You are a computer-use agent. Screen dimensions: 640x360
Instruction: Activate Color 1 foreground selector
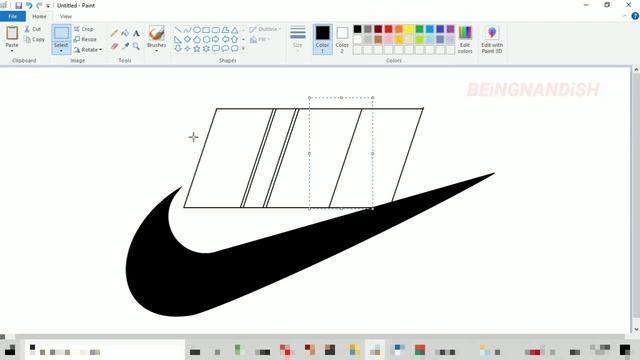pos(322,39)
